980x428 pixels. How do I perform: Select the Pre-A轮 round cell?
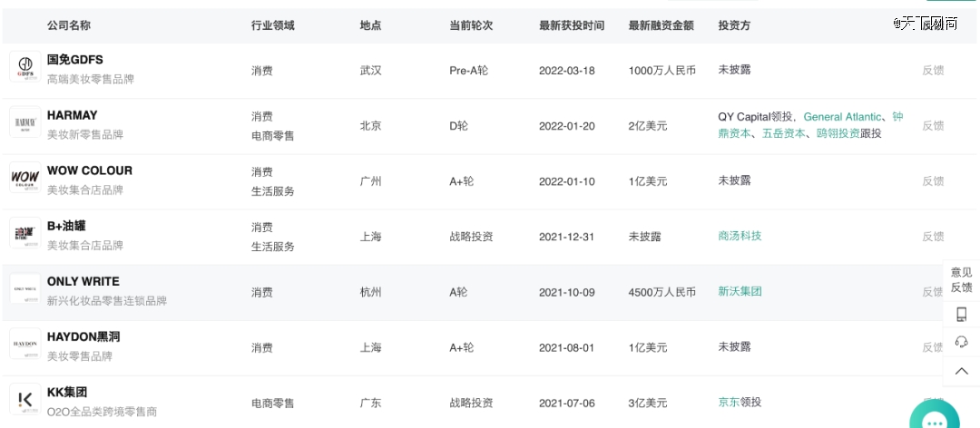469,71
